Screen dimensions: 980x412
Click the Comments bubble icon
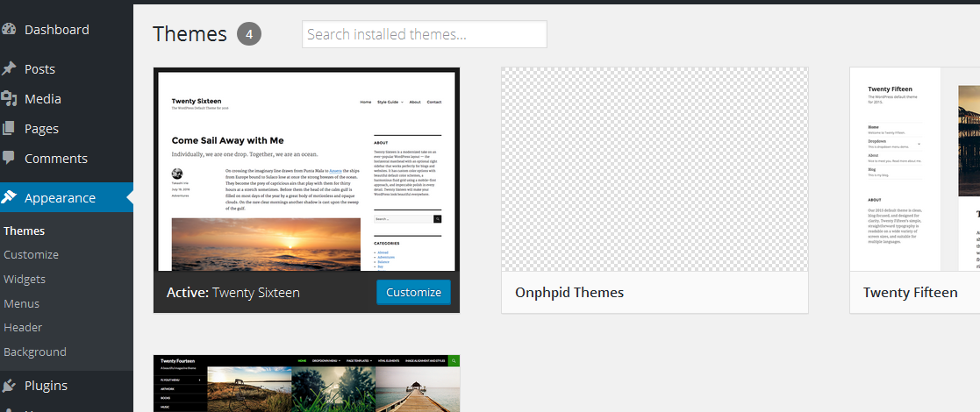click(9, 158)
